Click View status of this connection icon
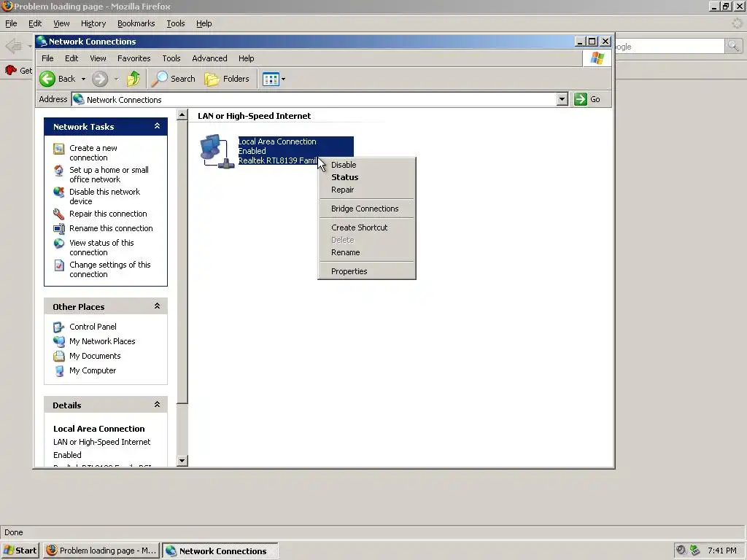This screenshot has width=747, height=560. (58, 244)
